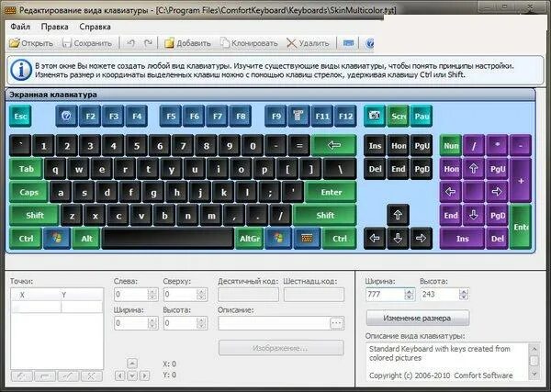
Task: Open the Правка menu
Action: (54, 27)
